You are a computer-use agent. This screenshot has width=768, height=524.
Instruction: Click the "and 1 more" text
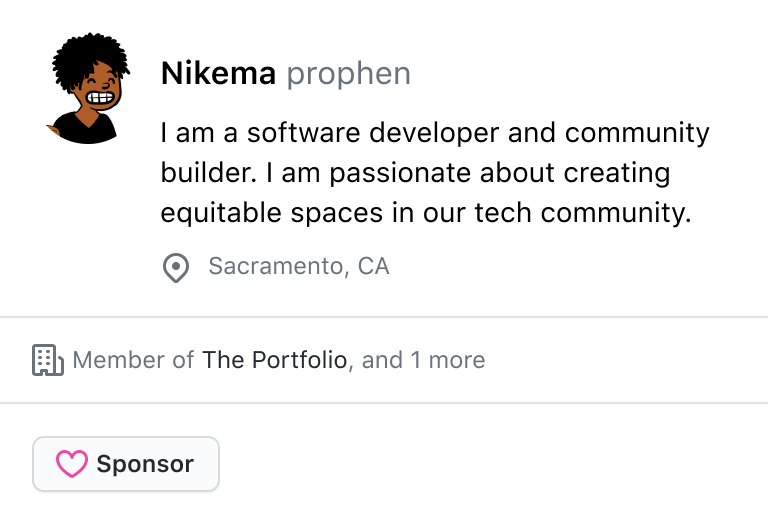point(423,360)
